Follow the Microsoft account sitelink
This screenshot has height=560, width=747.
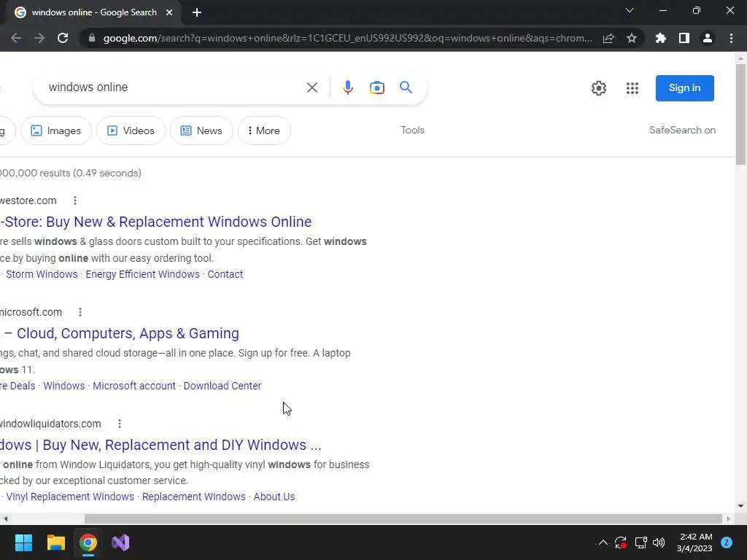134,386
